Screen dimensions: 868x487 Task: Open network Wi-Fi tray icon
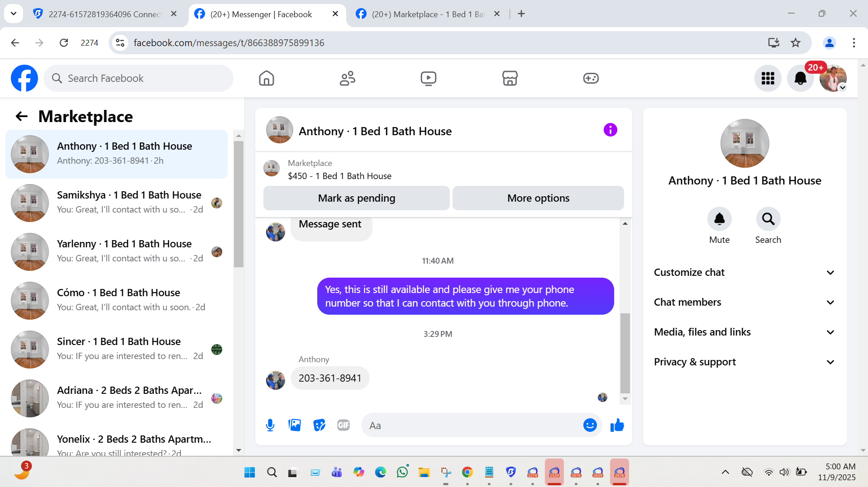tap(768, 472)
